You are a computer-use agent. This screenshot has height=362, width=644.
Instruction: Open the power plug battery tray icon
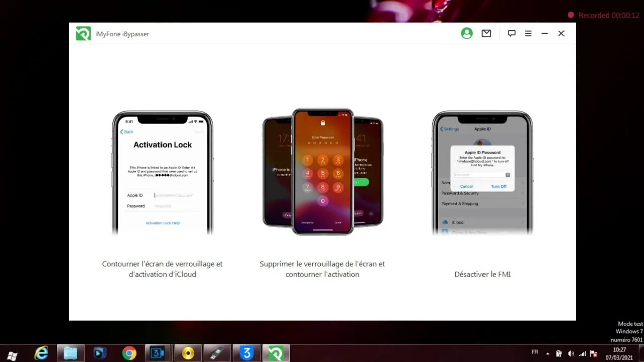point(559,353)
